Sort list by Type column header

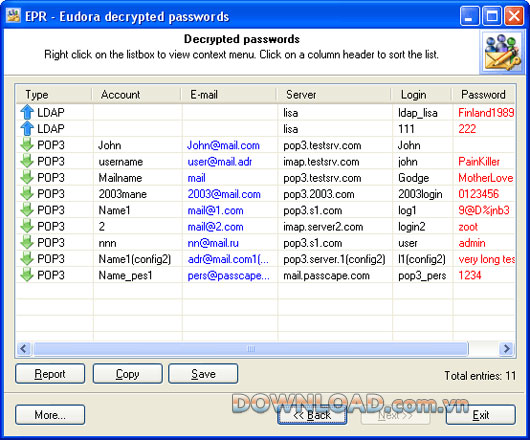pos(54,95)
